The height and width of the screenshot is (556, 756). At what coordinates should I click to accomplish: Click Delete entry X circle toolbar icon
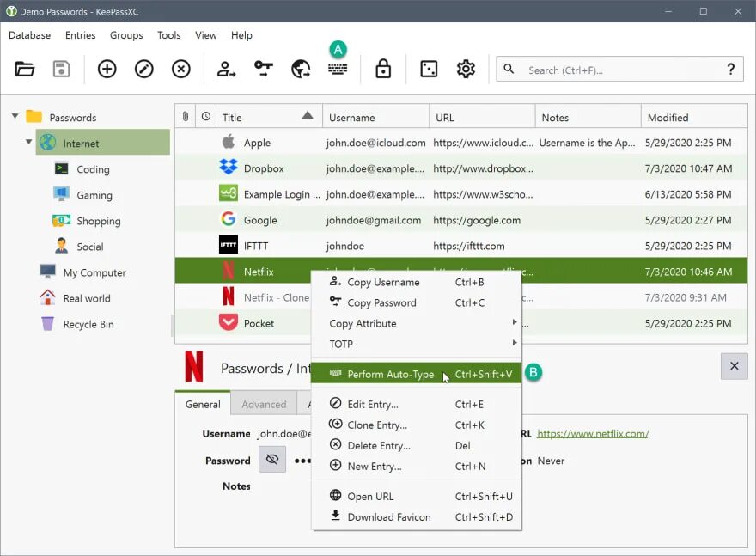point(180,69)
